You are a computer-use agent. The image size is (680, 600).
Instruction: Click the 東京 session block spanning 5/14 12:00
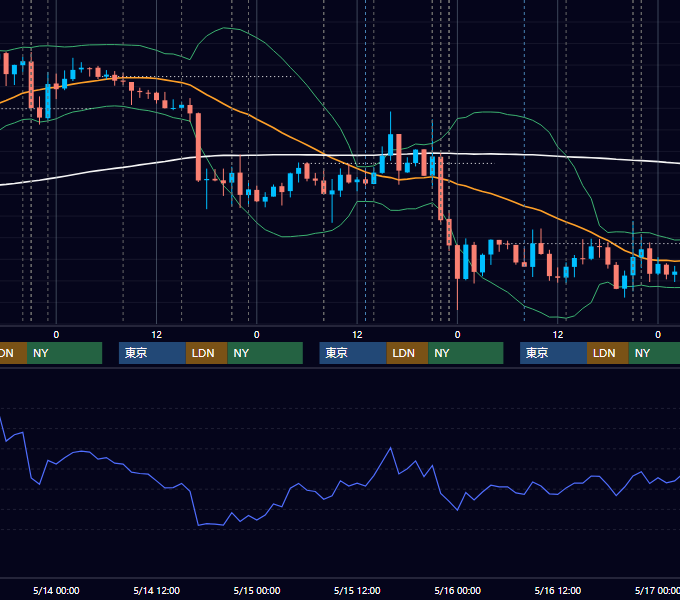click(x=152, y=353)
